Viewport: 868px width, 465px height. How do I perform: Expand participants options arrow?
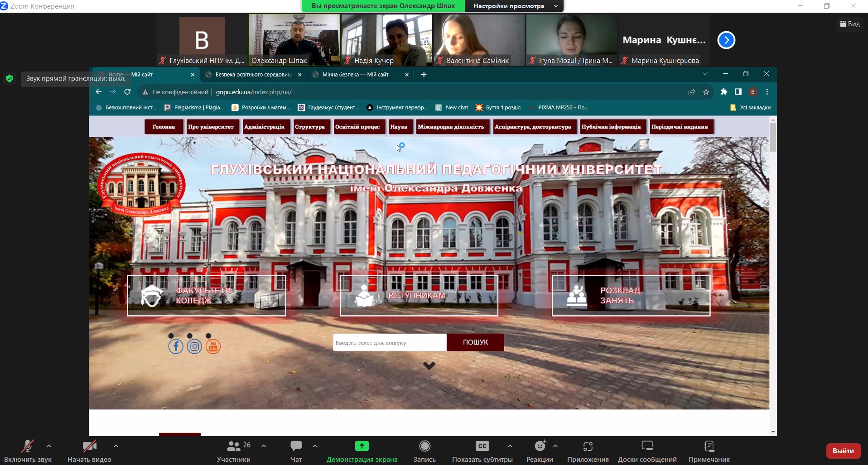tap(264, 446)
